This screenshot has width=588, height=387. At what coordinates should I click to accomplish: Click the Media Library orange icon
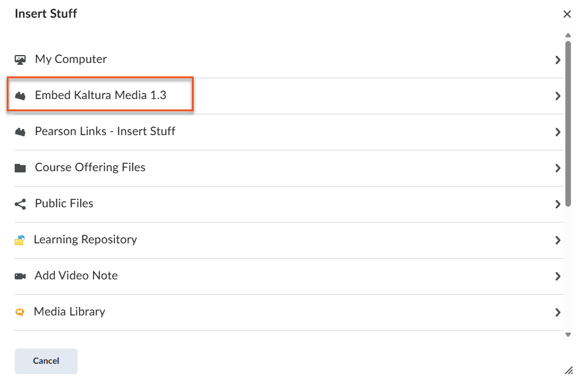(x=20, y=312)
